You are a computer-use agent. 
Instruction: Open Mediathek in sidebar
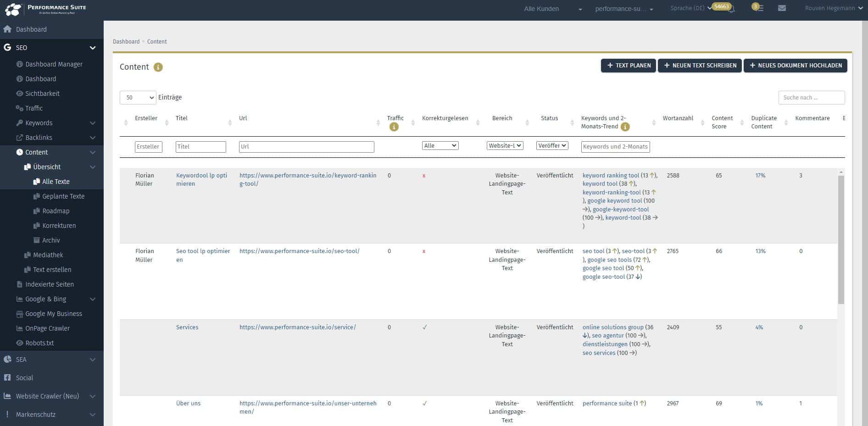click(x=48, y=255)
